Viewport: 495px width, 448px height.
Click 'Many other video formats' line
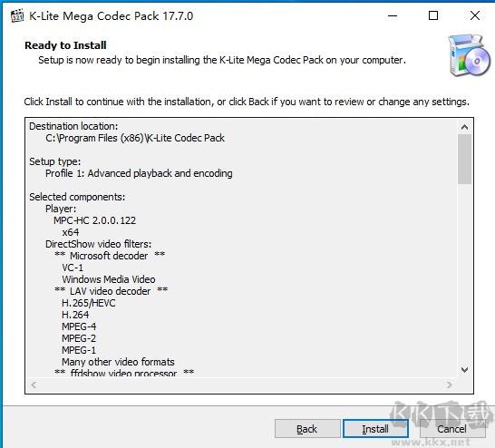point(118,362)
